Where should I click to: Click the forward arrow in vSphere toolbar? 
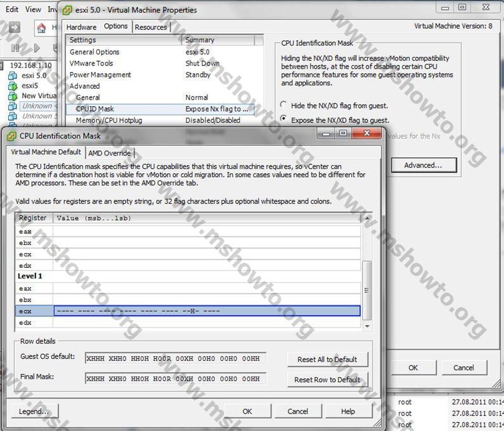tap(14, 28)
